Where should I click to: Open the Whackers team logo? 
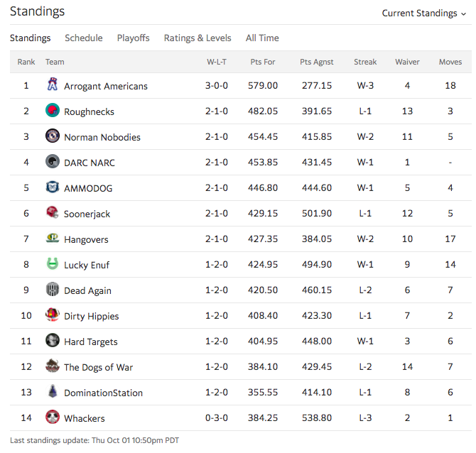pos(52,417)
